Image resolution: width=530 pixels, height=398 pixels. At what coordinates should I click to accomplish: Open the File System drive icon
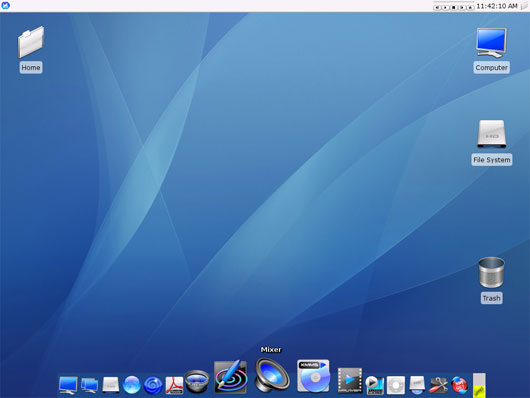coord(491,134)
